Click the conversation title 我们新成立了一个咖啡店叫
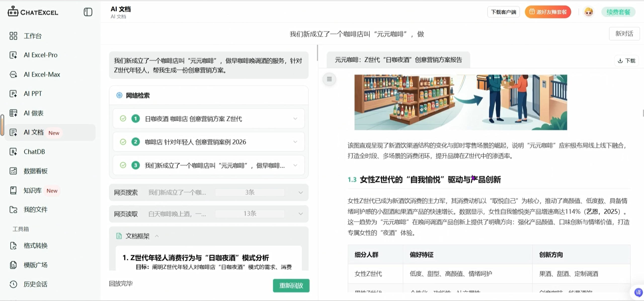This screenshot has height=301, width=644. pos(356,34)
